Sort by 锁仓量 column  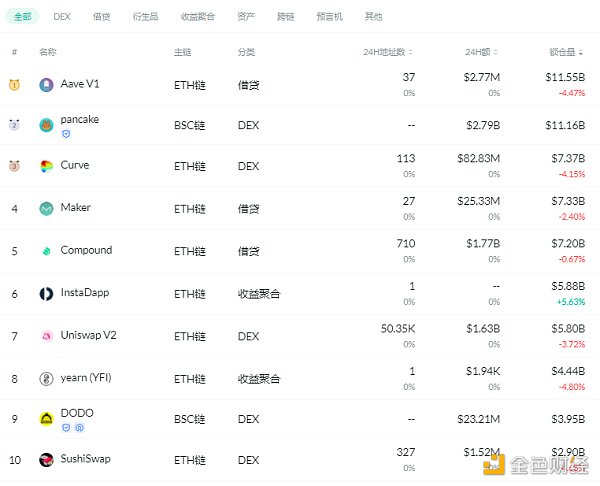[566, 52]
